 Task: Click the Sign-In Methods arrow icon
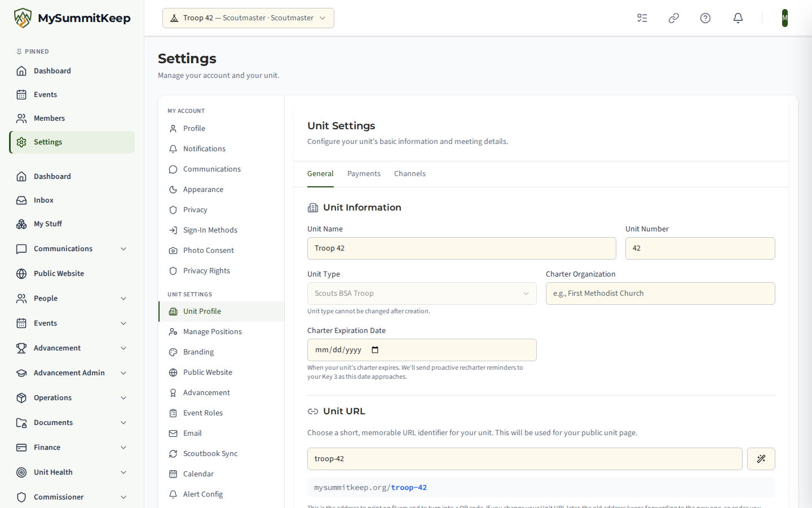pos(173,230)
